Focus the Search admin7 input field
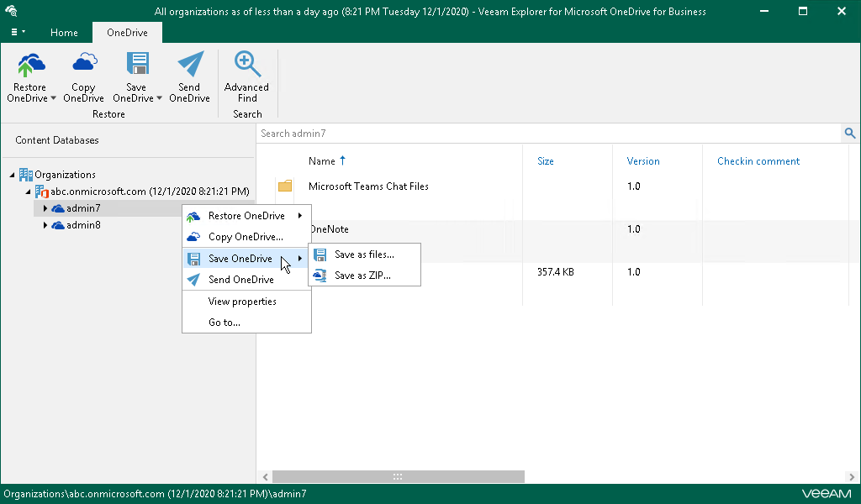The width and height of the screenshot is (861, 504). tap(549, 134)
